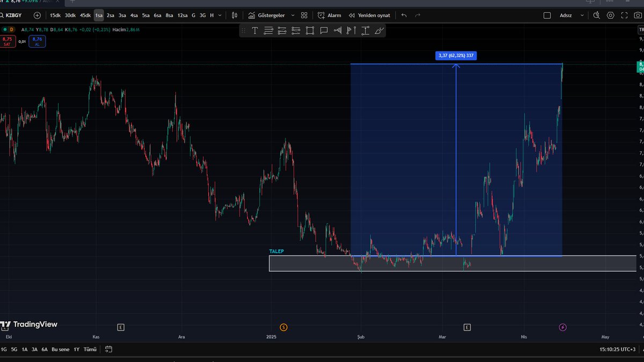Viewport: 644px width, 362px height.
Task: Expand the Göstergeler favorites arrow
Action: 292,16
